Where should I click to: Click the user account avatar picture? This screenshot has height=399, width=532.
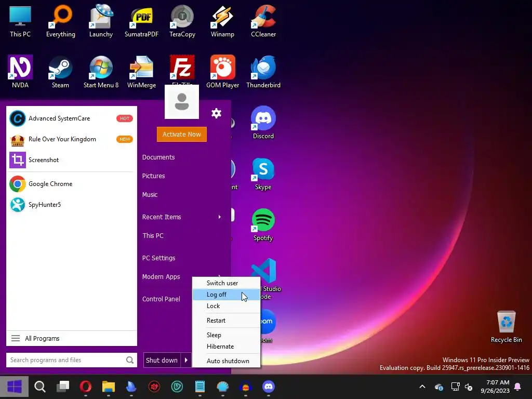[x=182, y=102]
